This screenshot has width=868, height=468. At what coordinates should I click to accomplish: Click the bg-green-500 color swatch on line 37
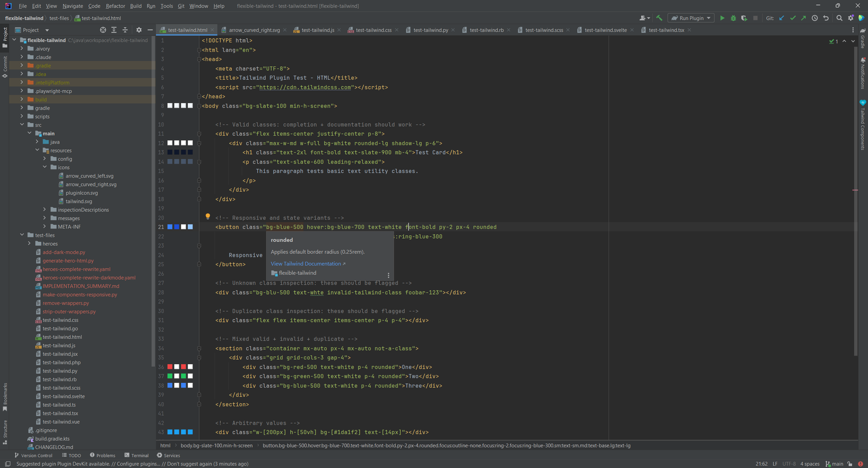point(170,376)
